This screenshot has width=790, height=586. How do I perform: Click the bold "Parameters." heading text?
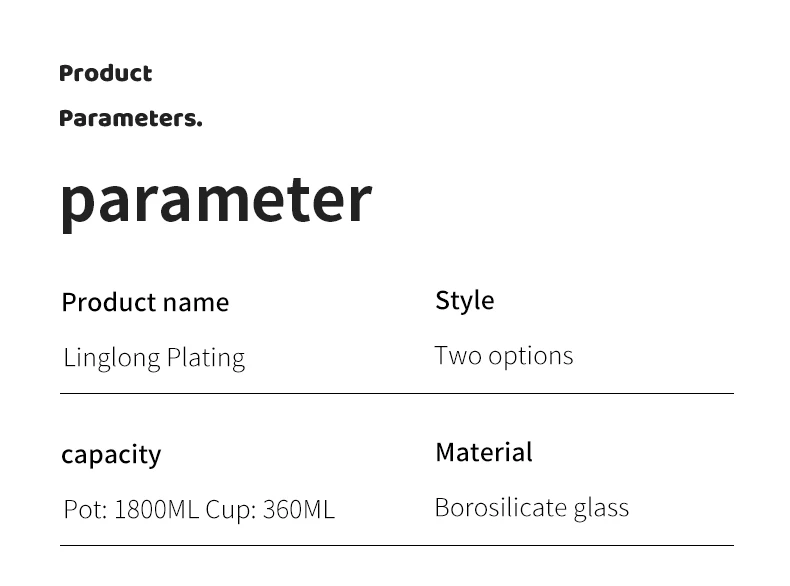tap(130, 118)
